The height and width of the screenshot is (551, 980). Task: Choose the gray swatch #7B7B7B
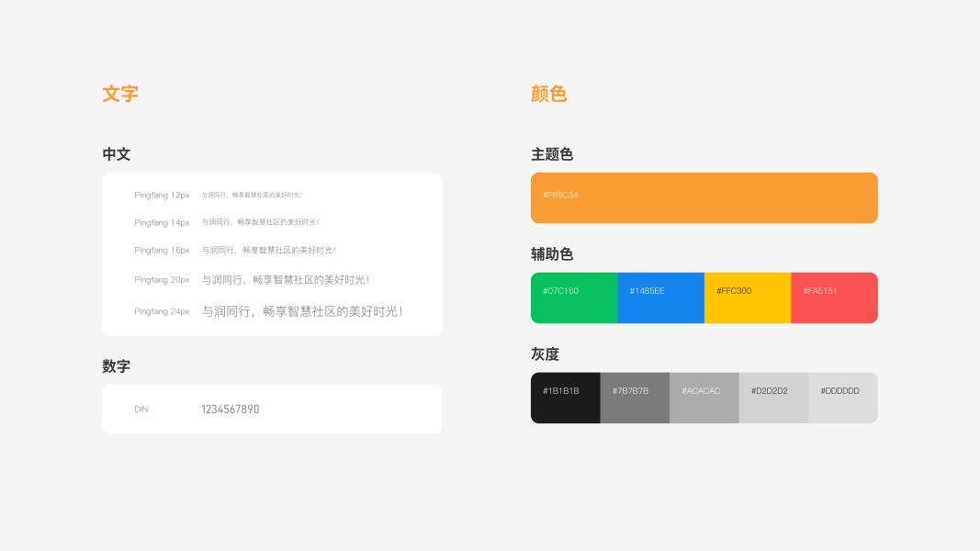pos(635,398)
